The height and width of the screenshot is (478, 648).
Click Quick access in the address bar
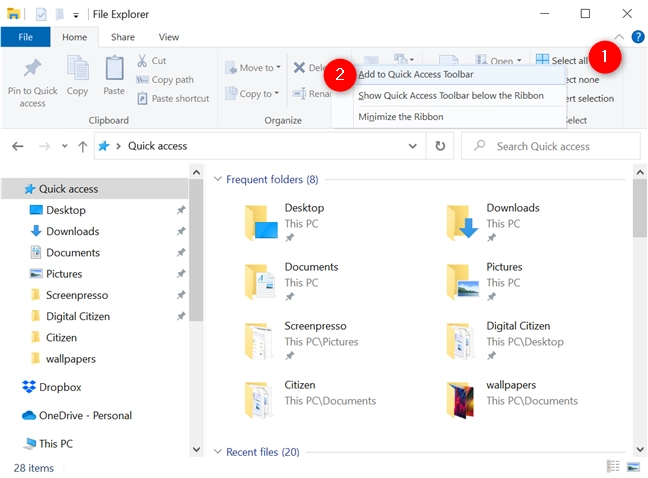point(157,146)
